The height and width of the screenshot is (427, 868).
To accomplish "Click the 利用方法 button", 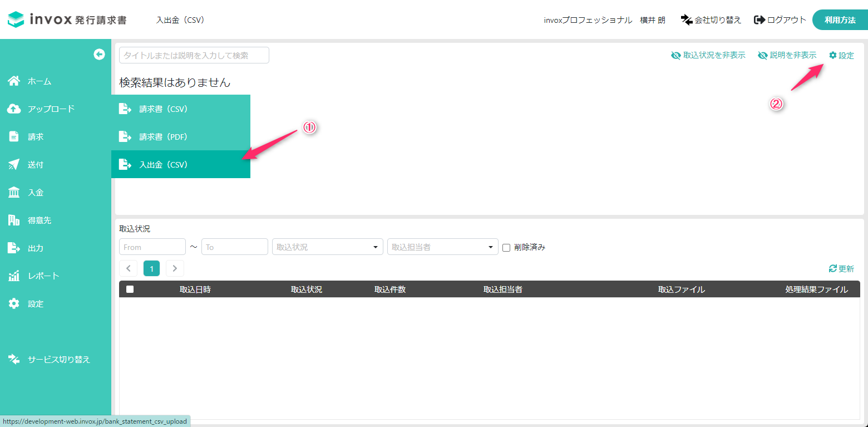I will (x=840, y=20).
